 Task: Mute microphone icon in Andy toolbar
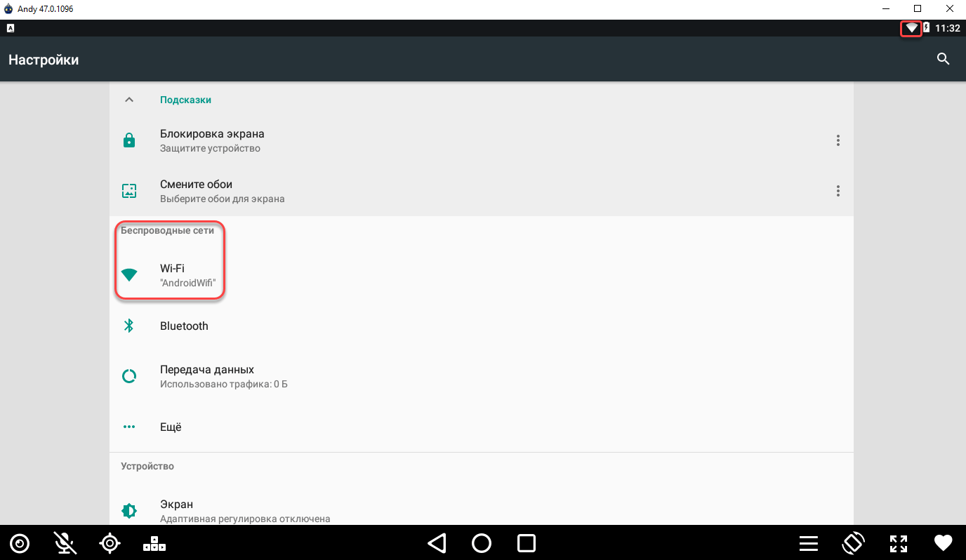click(x=65, y=543)
